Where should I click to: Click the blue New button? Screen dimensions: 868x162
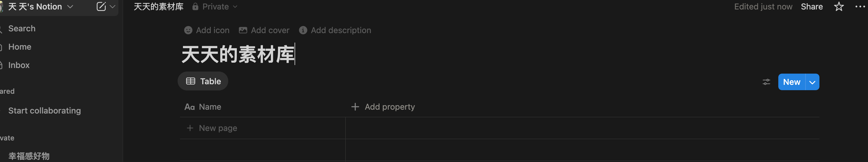point(792,82)
